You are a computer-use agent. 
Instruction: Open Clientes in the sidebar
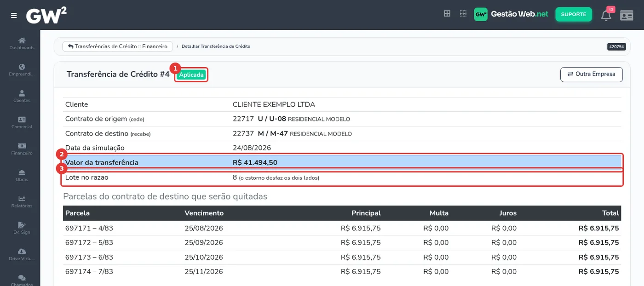[22, 96]
